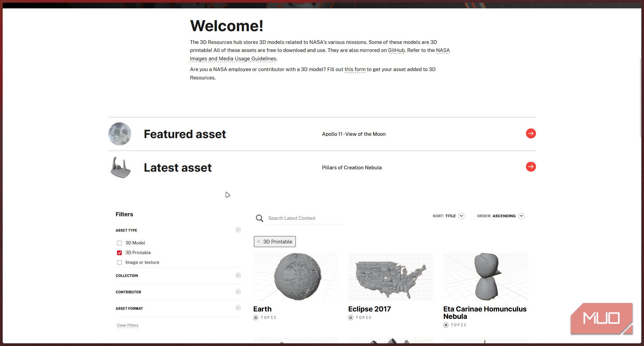
Task: Click the Clear Filters link
Action: pyautogui.click(x=128, y=325)
